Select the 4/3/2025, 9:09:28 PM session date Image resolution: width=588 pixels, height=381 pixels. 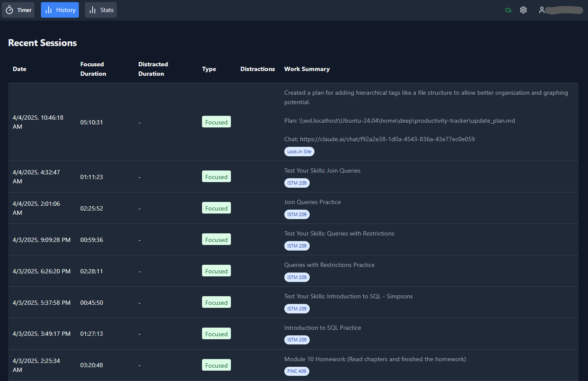(41, 240)
